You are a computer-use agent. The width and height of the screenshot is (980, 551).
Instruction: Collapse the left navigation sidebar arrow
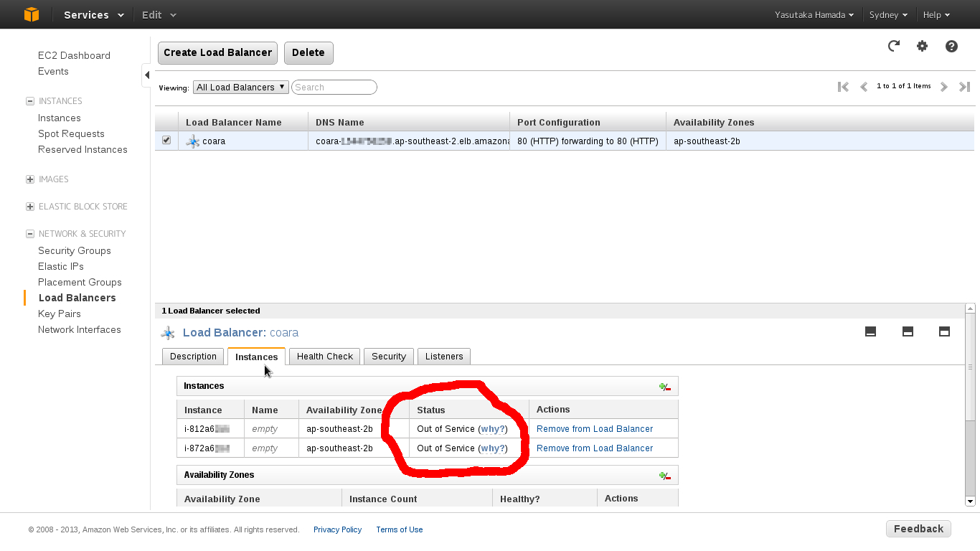(x=146, y=75)
